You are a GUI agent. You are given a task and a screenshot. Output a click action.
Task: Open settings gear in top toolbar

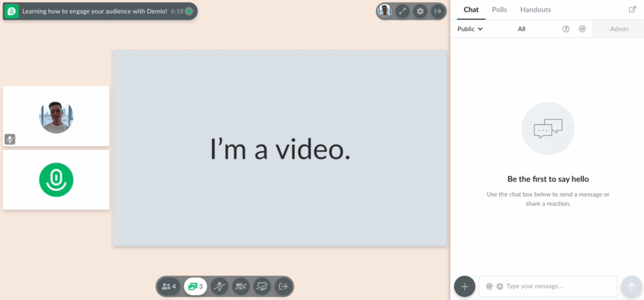(420, 12)
